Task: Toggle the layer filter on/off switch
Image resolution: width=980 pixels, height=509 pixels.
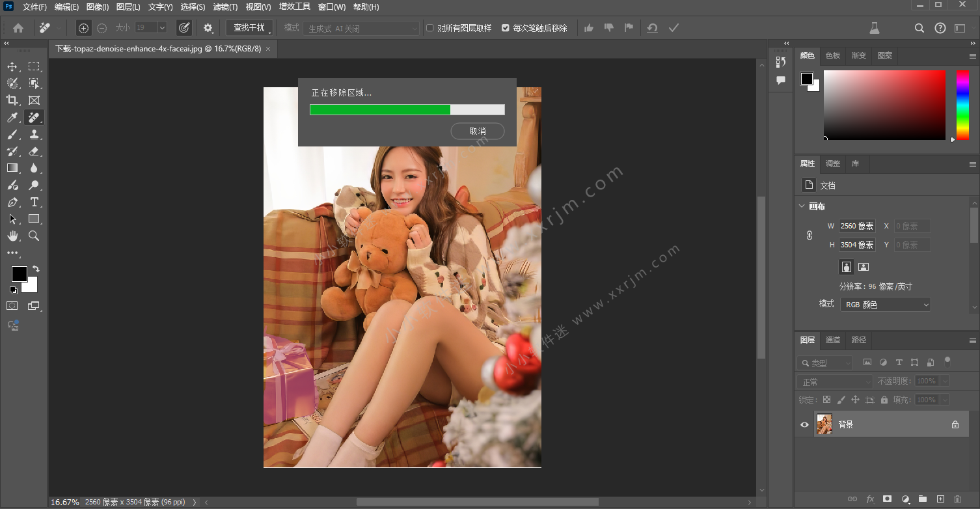Action: click(947, 361)
